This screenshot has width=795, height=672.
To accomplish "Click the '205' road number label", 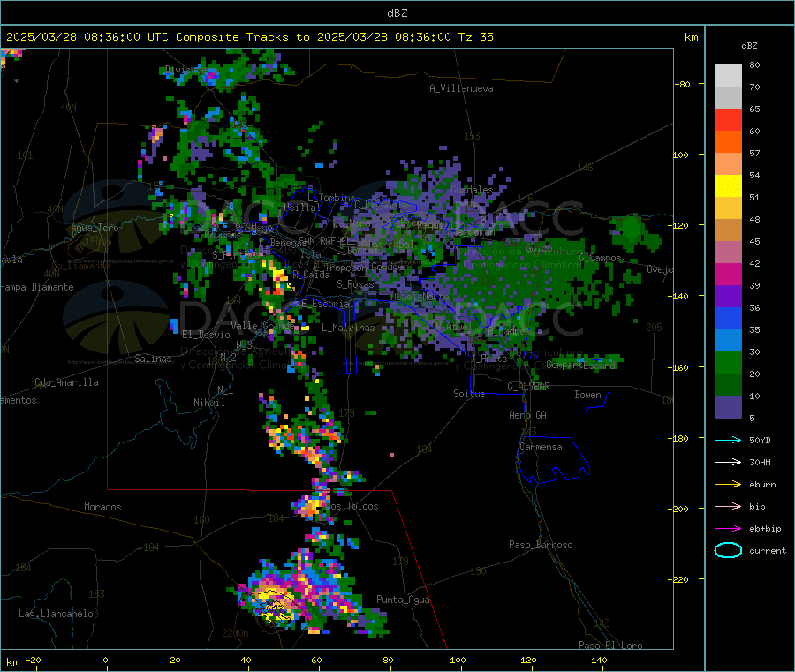I will [x=654, y=328].
